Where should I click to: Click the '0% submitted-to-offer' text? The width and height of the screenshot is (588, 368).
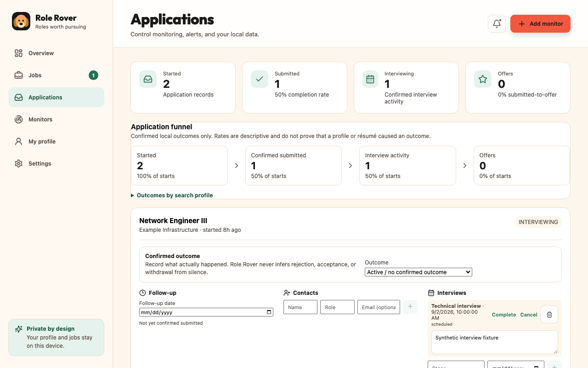tap(527, 95)
